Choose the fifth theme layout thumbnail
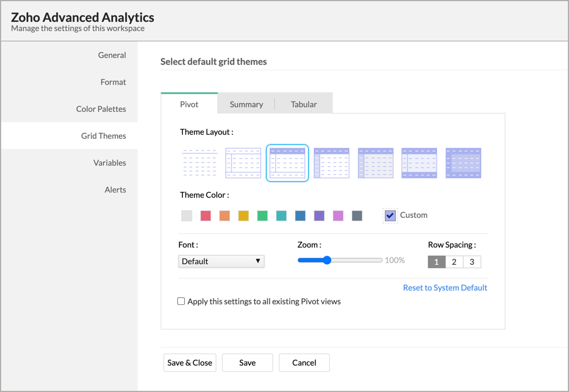This screenshot has width=569, height=392. click(x=376, y=163)
